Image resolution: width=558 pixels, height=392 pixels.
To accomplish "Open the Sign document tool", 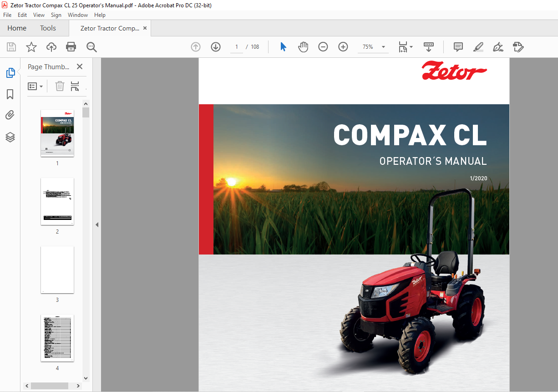I will point(498,47).
